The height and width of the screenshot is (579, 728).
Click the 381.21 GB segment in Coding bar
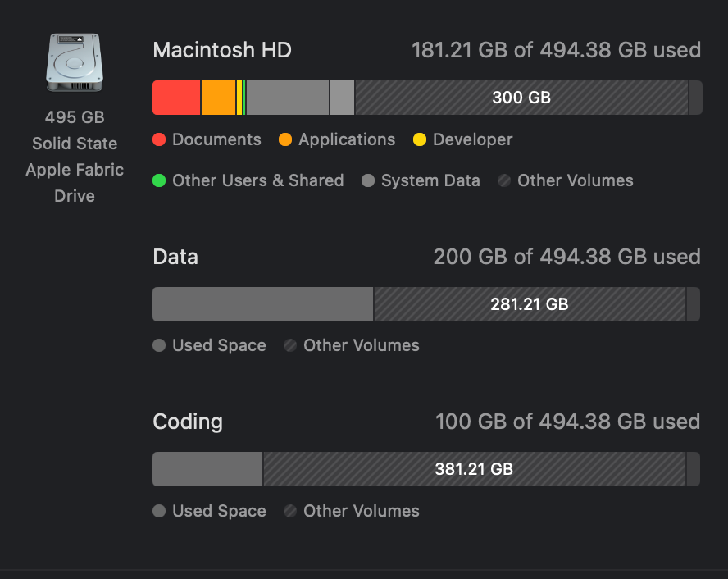474,469
